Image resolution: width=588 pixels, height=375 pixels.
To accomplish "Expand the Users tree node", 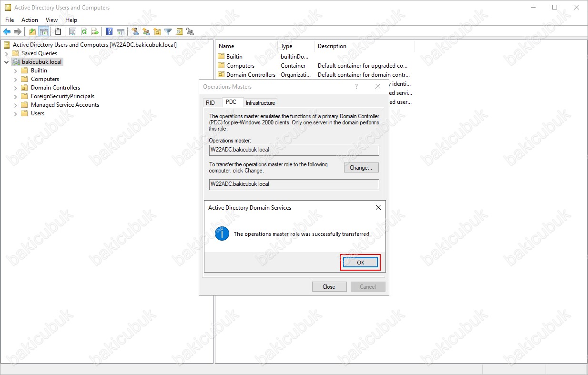I will [16, 113].
